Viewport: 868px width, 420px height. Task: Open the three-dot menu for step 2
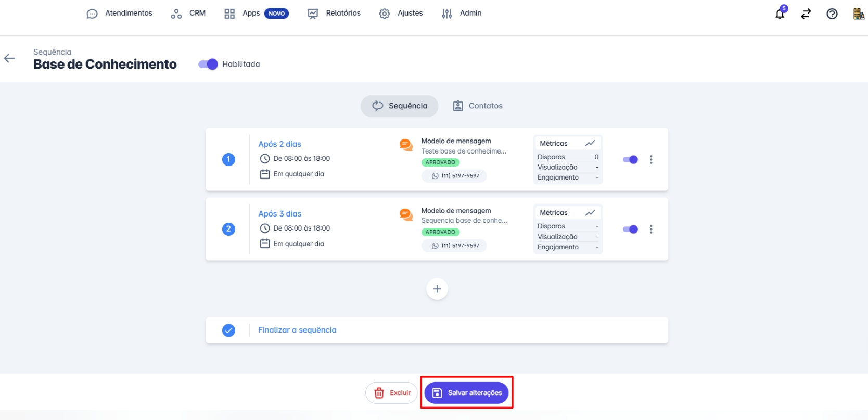point(650,230)
